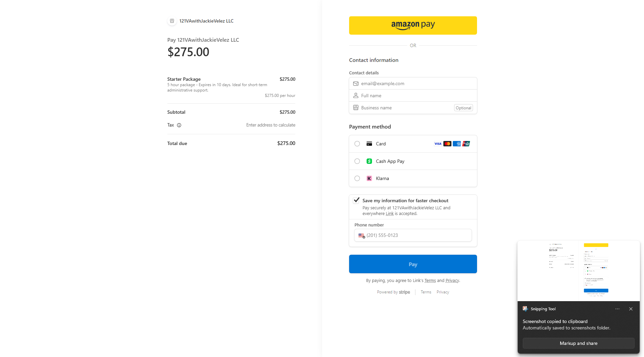Viewport: 644px width, 357px height.
Task: Click the Visa card brand icon
Action: [x=437, y=144]
